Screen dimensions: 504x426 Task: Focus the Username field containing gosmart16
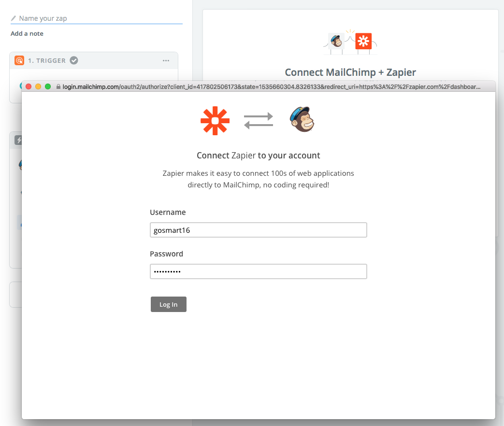(259, 230)
